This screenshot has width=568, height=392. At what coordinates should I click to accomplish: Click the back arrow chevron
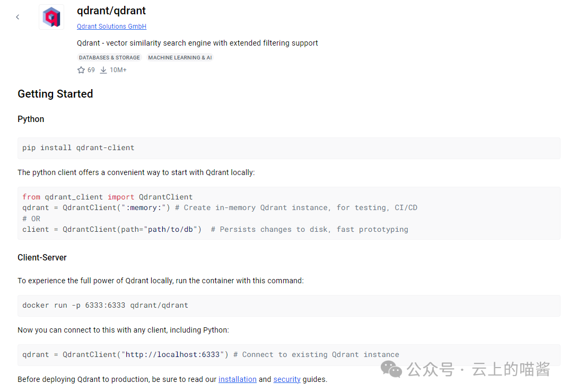click(18, 17)
